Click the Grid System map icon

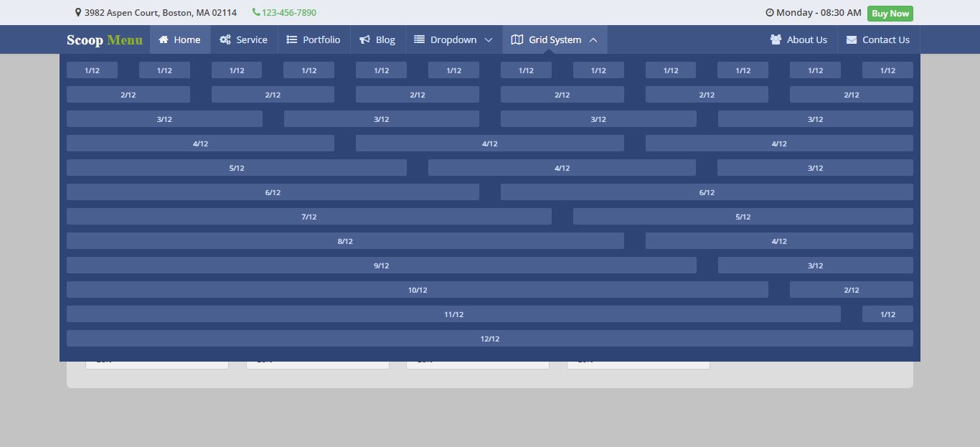[x=517, y=39]
